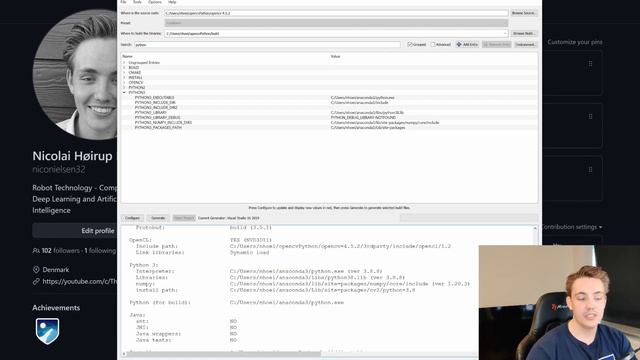The height and width of the screenshot is (360, 640).
Task: Click the output log scroll-up arrow
Action: point(535,229)
